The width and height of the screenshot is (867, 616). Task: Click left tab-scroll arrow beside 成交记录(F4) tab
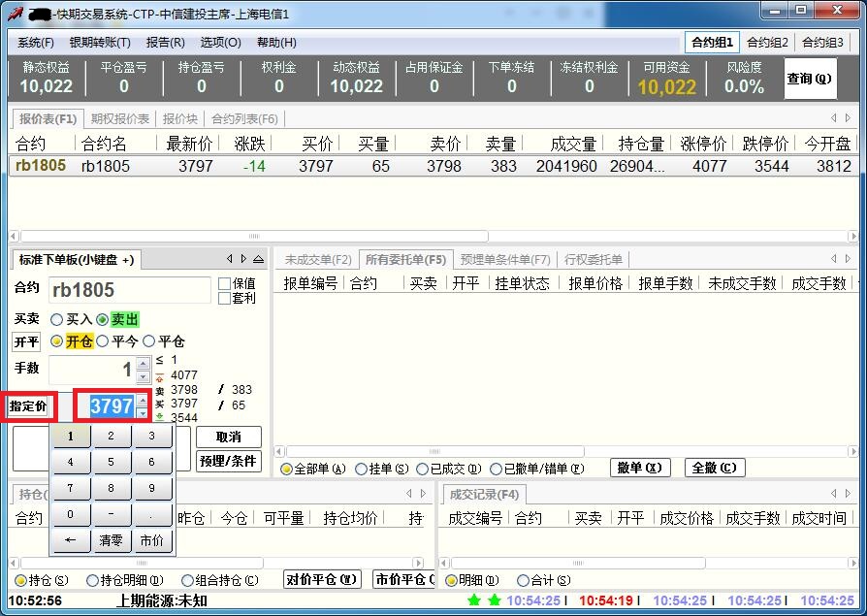click(x=834, y=493)
